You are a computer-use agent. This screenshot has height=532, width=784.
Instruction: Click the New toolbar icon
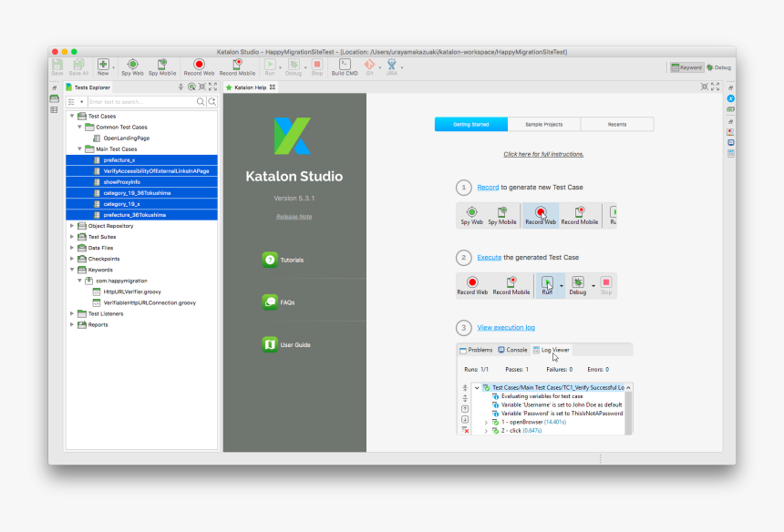(103, 65)
